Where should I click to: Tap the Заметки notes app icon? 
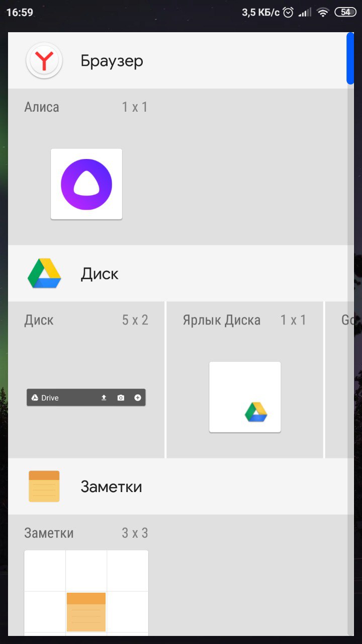(44, 487)
